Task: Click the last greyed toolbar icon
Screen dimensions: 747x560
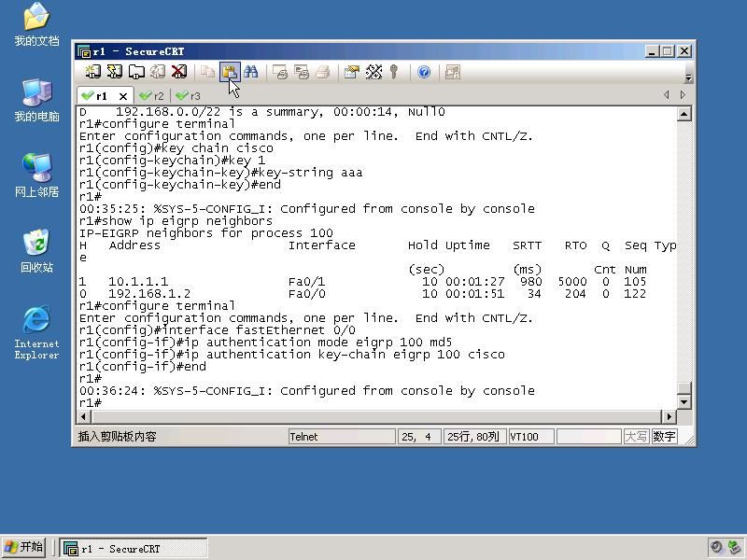Action: [x=453, y=72]
